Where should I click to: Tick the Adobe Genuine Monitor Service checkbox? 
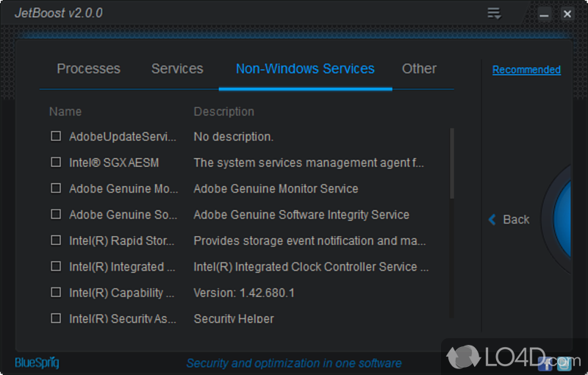(x=56, y=188)
